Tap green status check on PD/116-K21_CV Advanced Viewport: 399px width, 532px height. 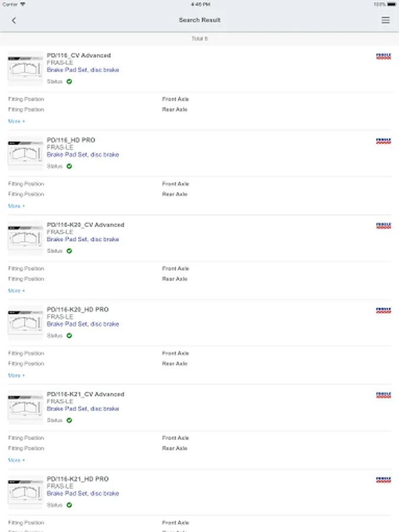click(x=69, y=420)
